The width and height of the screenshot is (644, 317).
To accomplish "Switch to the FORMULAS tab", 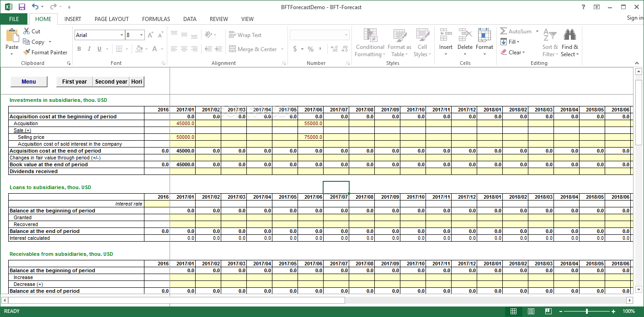I will [156, 19].
